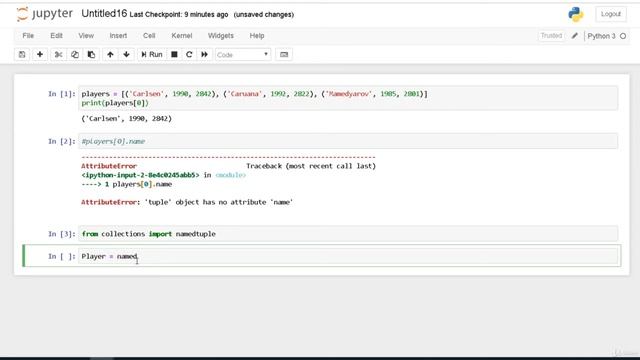640x360 pixels.
Task: Open the View menu
Action: (x=86, y=36)
